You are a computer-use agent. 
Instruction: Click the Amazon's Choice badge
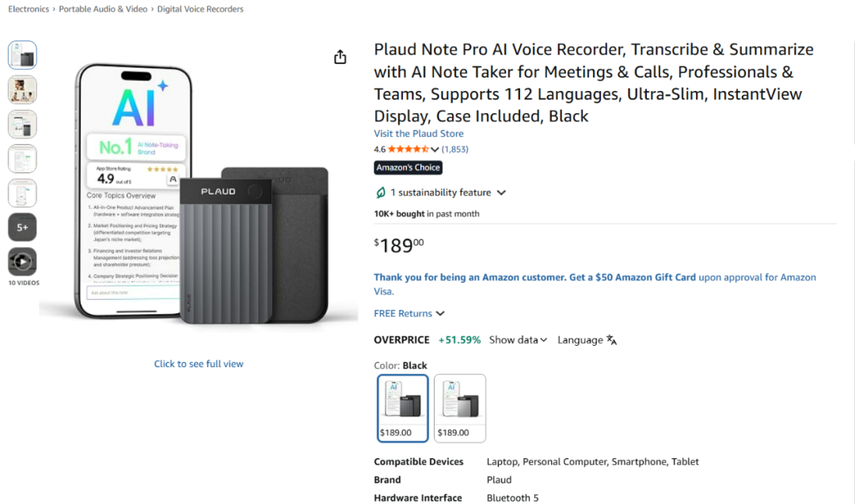(408, 167)
